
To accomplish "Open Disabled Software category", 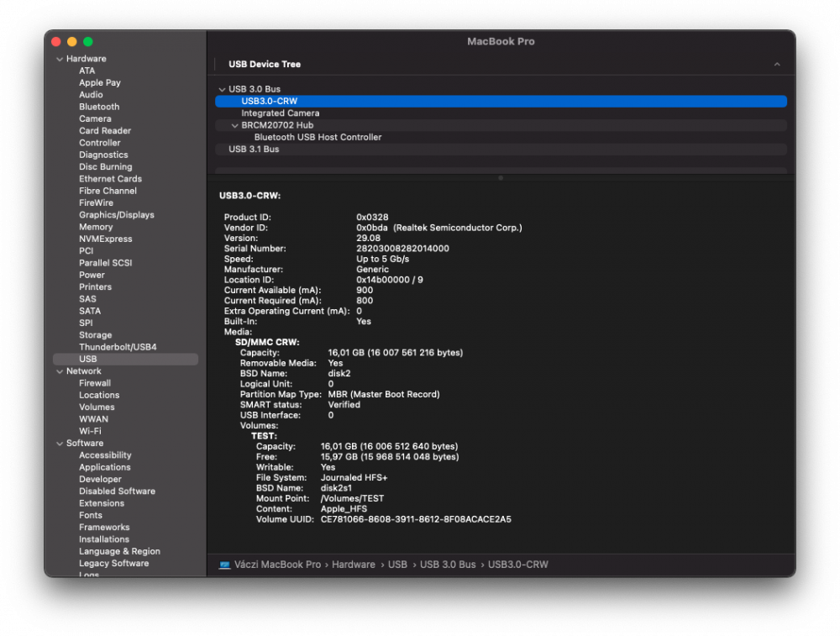I will point(118,491).
